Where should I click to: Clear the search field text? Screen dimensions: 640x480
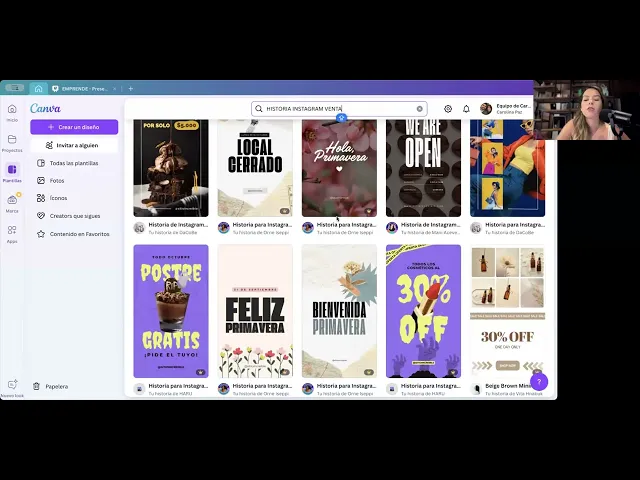pyautogui.click(x=420, y=109)
